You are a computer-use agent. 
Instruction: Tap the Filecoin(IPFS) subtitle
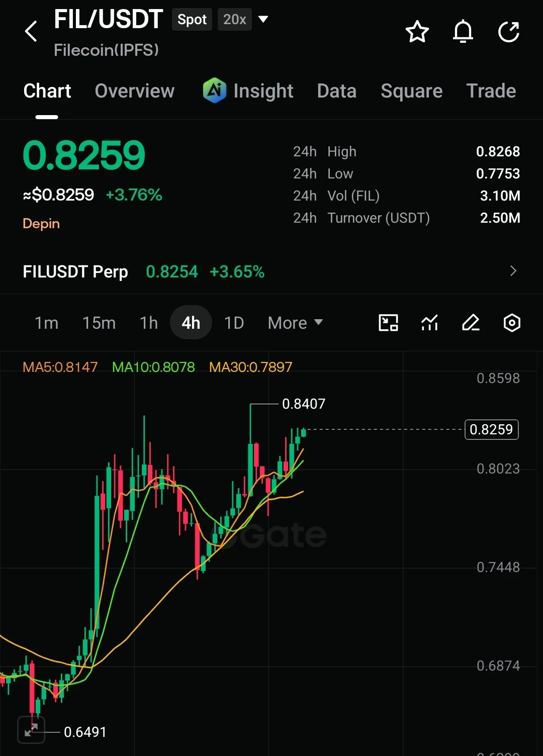point(106,50)
